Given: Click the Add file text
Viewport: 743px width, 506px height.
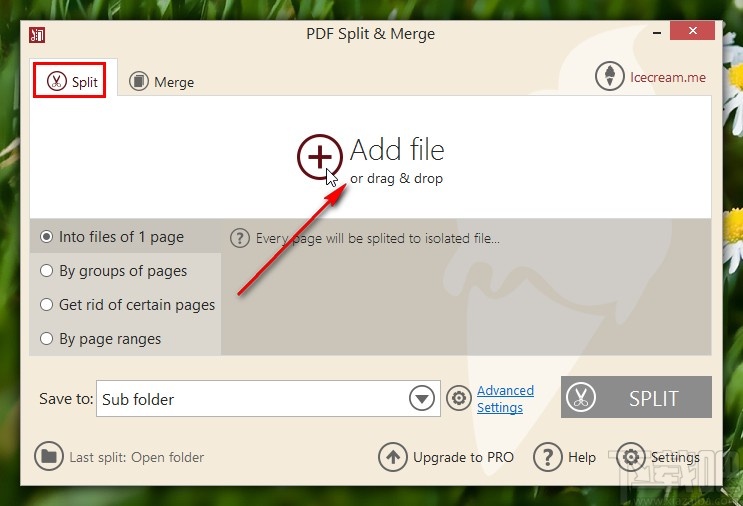Looking at the screenshot, I should point(397,150).
